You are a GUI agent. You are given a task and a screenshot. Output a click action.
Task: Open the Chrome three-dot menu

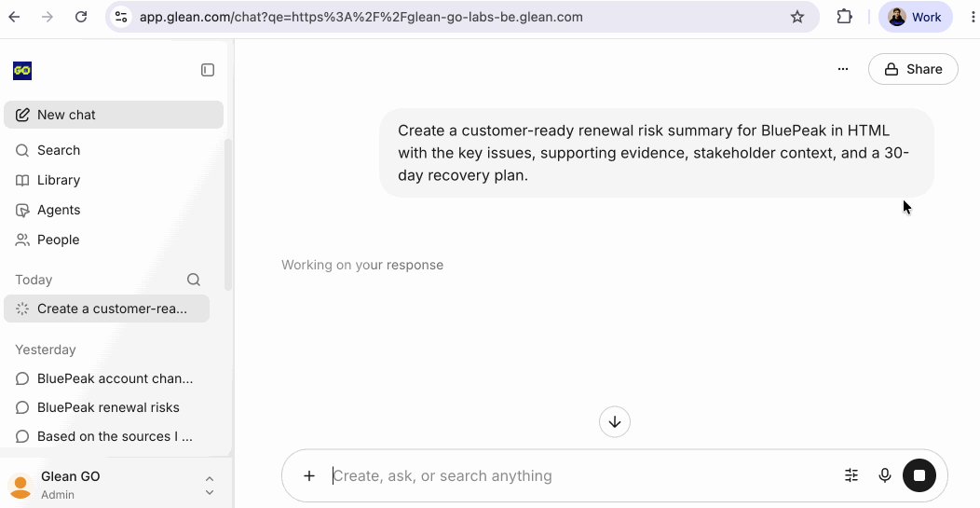click(973, 17)
